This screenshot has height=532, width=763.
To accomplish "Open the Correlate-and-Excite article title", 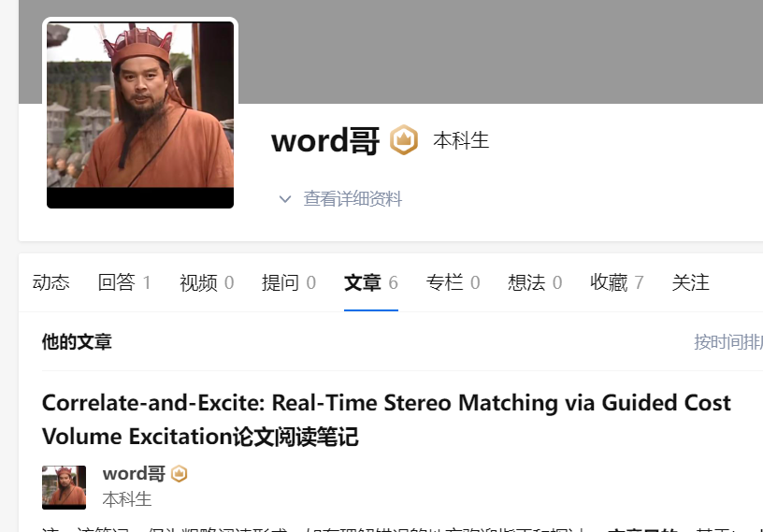I will [x=386, y=420].
